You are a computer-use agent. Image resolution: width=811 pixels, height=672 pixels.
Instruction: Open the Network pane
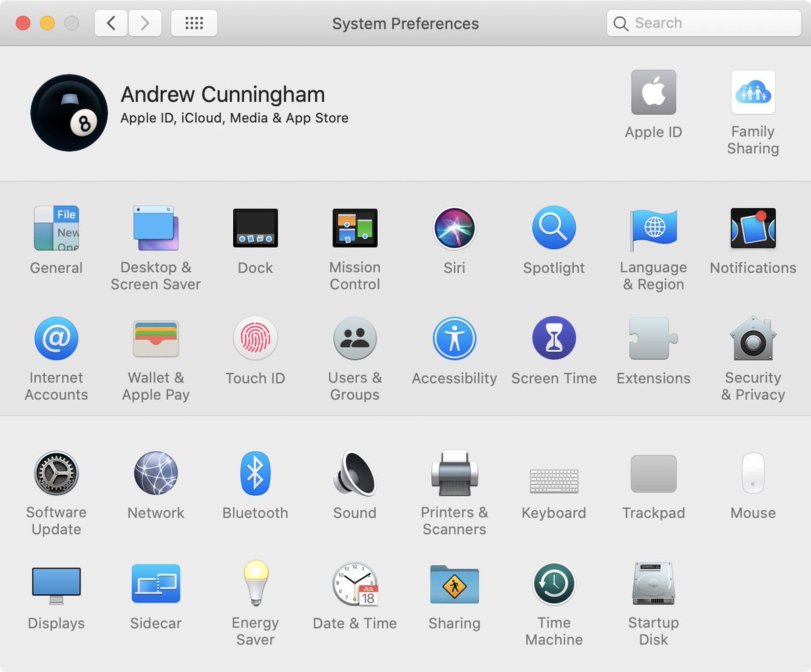pyautogui.click(x=155, y=473)
